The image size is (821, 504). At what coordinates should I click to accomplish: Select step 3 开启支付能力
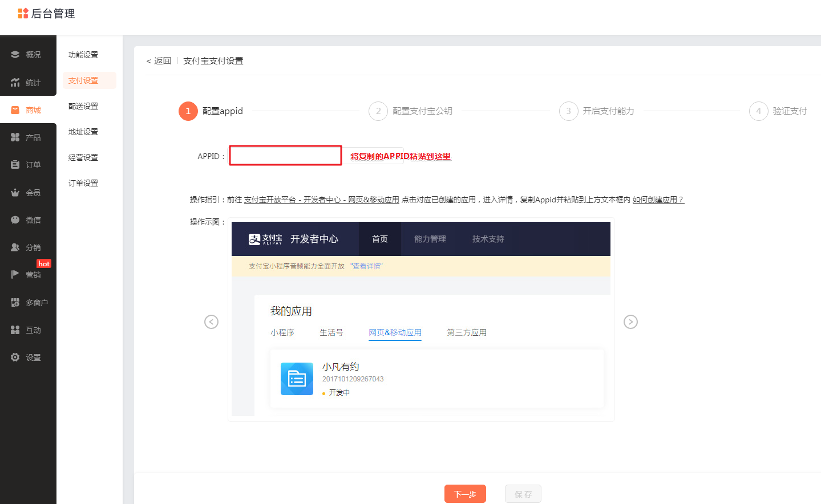click(597, 111)
